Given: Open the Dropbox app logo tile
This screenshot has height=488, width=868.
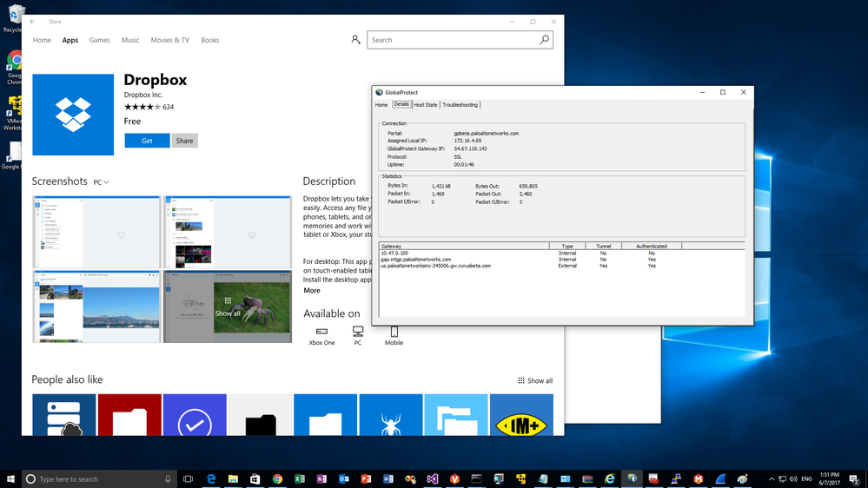Looking at the screenshot, I should pos(73,115).
